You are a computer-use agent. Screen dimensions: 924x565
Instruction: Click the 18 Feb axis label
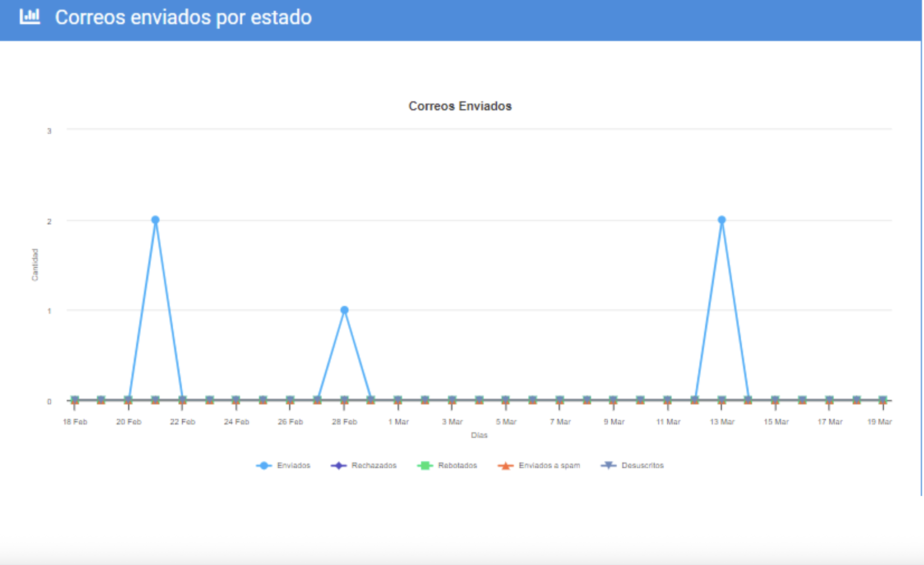(x=75, y=421)
